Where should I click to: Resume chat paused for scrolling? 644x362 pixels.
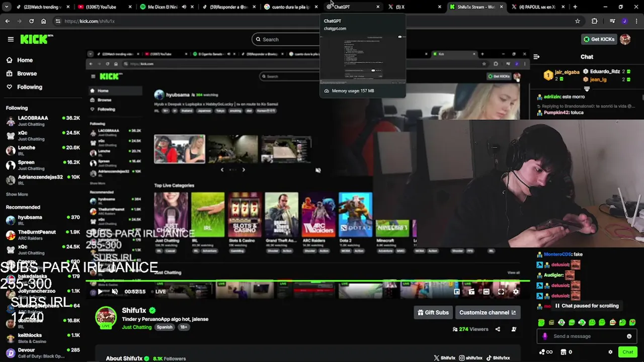pyautogui.click(x=587, y=306)
